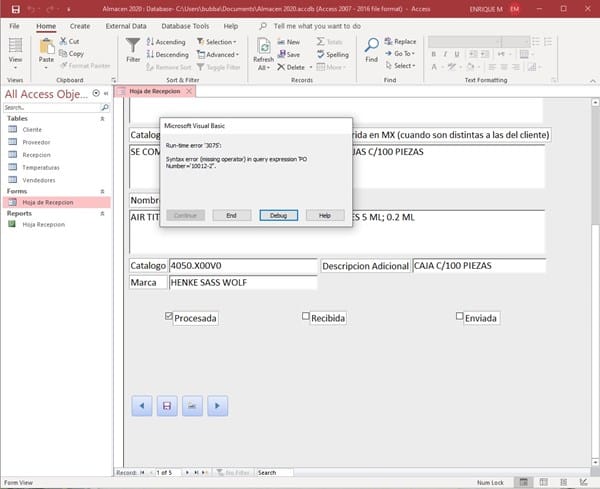
Task: Open the Select dropdown in Find group
Action: [x=400, y=66]
